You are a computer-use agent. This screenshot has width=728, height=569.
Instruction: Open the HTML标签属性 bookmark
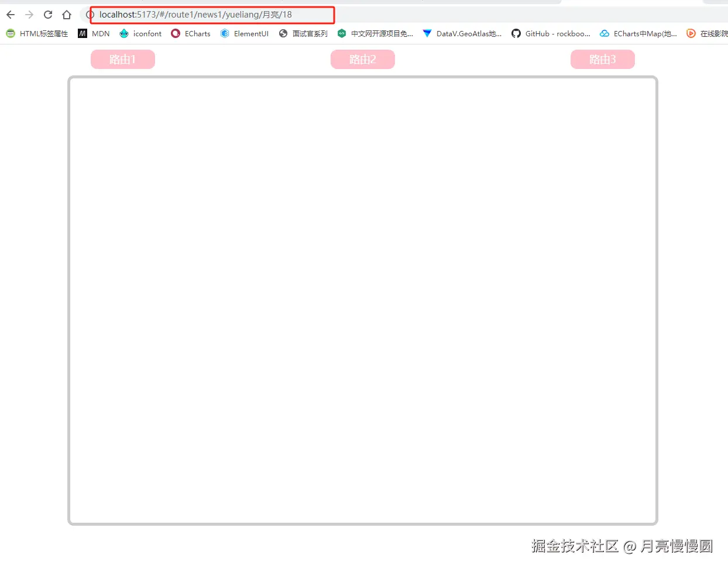(x=37, y=34)
